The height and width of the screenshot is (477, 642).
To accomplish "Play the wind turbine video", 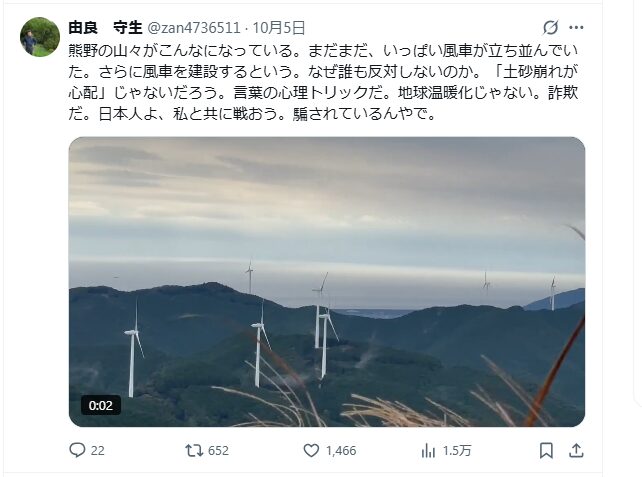I will [327, 282].
